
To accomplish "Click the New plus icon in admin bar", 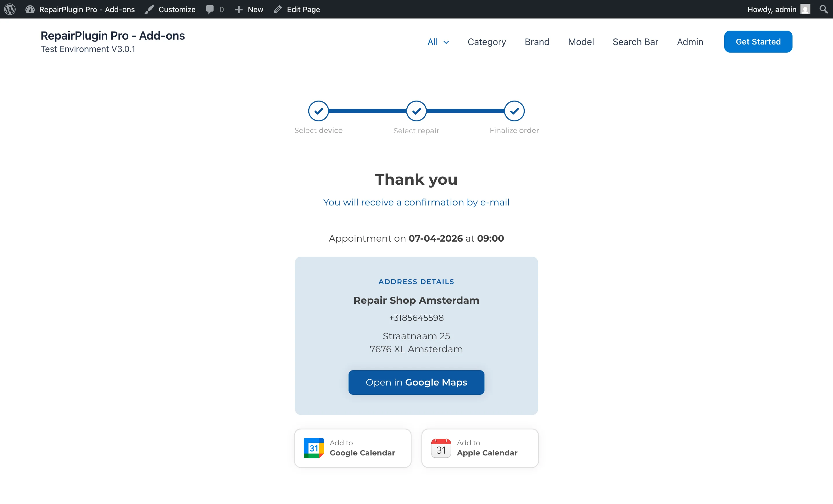I will [239, 9].
